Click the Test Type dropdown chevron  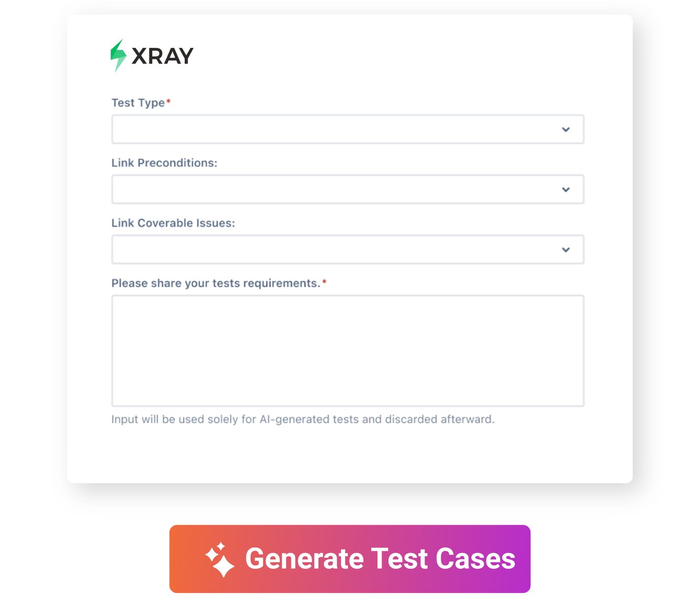point(566,129)
